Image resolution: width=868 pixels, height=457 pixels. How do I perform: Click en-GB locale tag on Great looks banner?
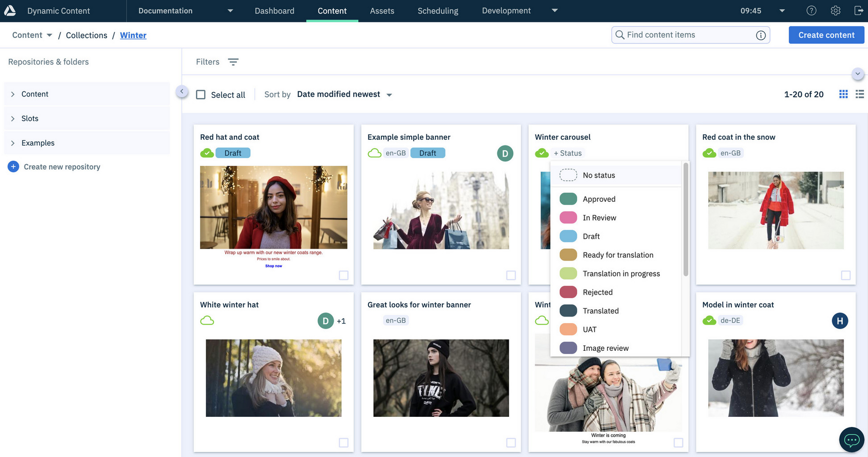click(396, 320)
